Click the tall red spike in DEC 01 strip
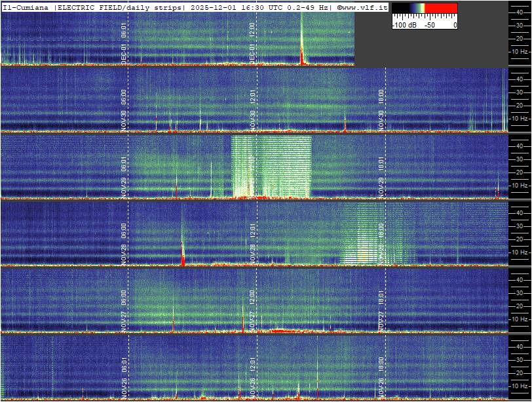Screen dimensions: 532x402 (301, 46)
